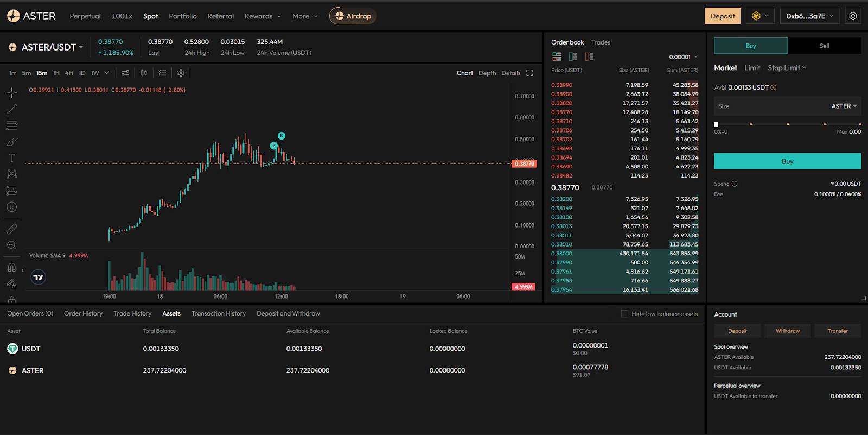Viewport: 868px width, 435px height.
Task: Click the large teal Buy submit button
Action: tap(787, 161)
